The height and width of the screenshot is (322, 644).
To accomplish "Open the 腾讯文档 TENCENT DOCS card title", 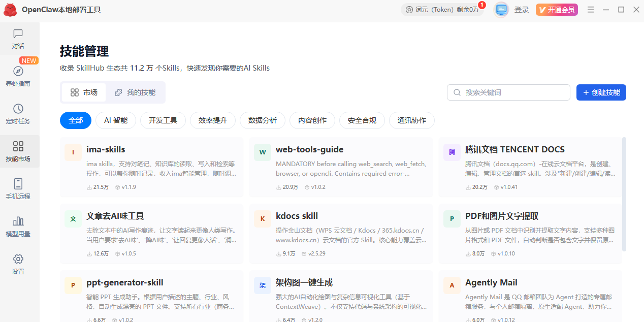I will [x=515, y=149].
